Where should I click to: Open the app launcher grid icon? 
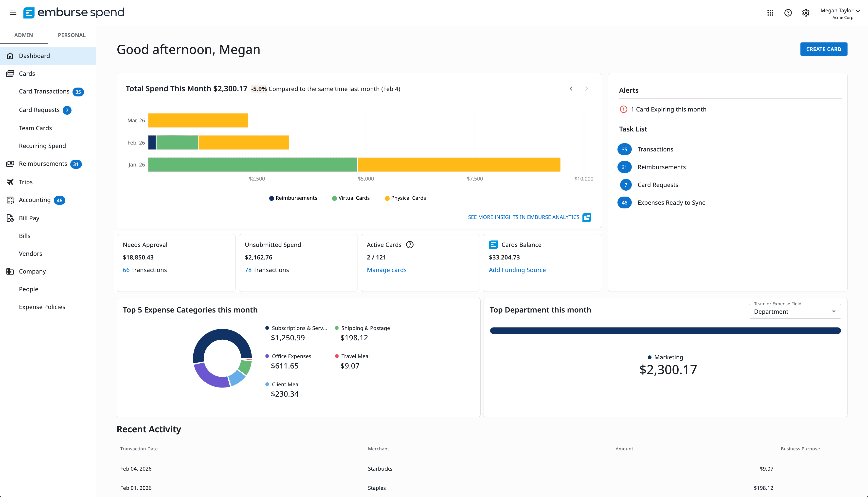(770, 13)
